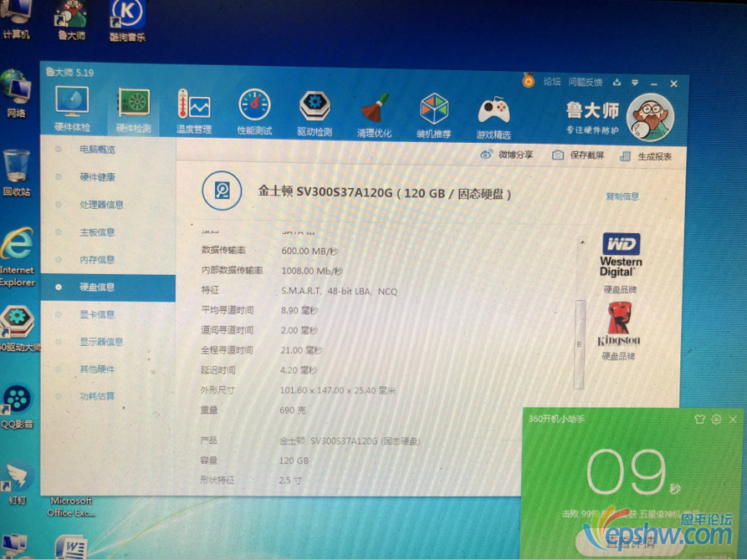Open 360开机小助手 settings gear
This screenshot has width=747, height=560.
(716, 419)
